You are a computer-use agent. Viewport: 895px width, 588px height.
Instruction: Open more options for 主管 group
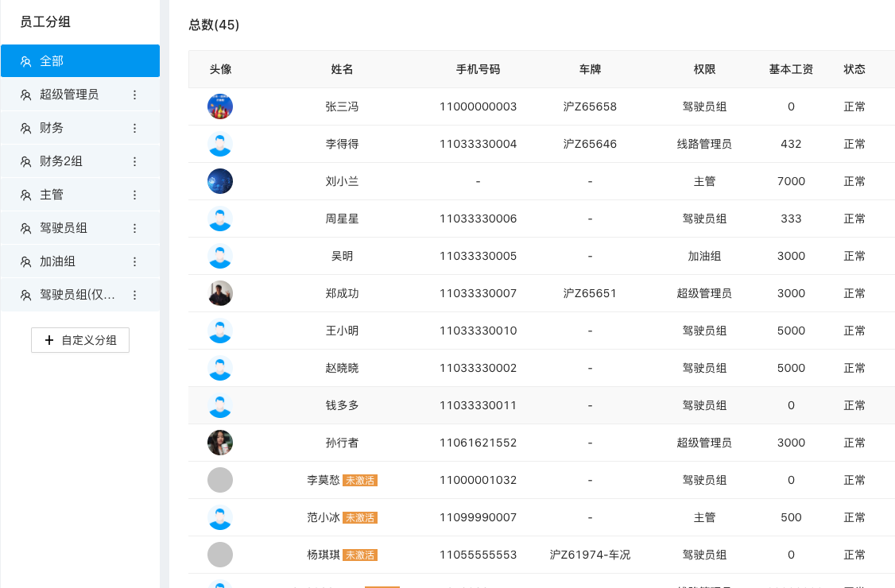click(x=134, y=195)
